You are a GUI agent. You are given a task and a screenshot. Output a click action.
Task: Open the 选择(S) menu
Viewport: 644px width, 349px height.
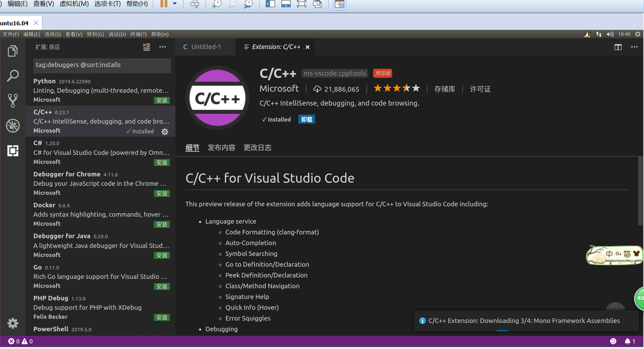(x=53, y=34)
